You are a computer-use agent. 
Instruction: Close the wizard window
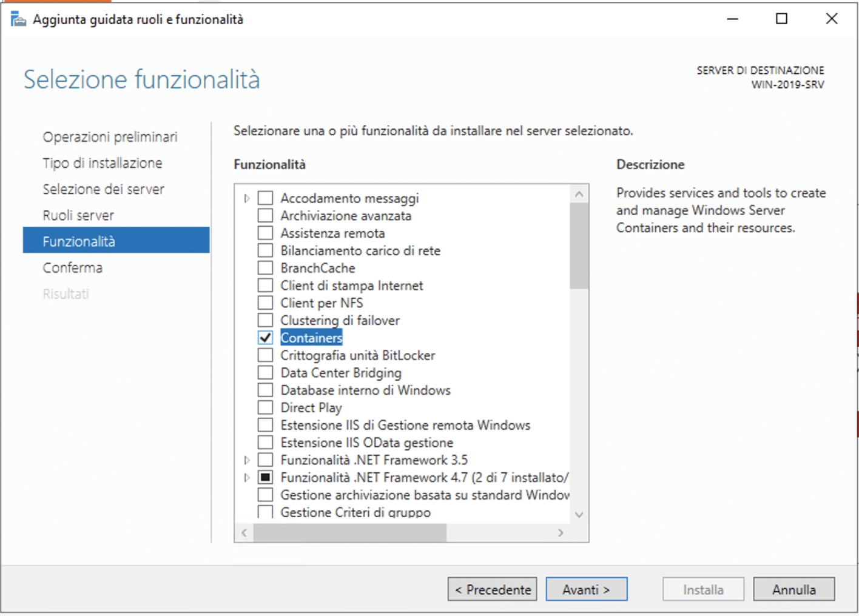832,19
